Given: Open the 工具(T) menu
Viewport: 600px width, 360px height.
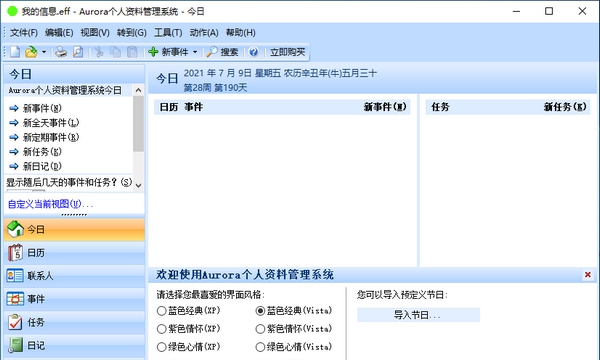Looking at the screenshot, I should click(x=168, y=33).
